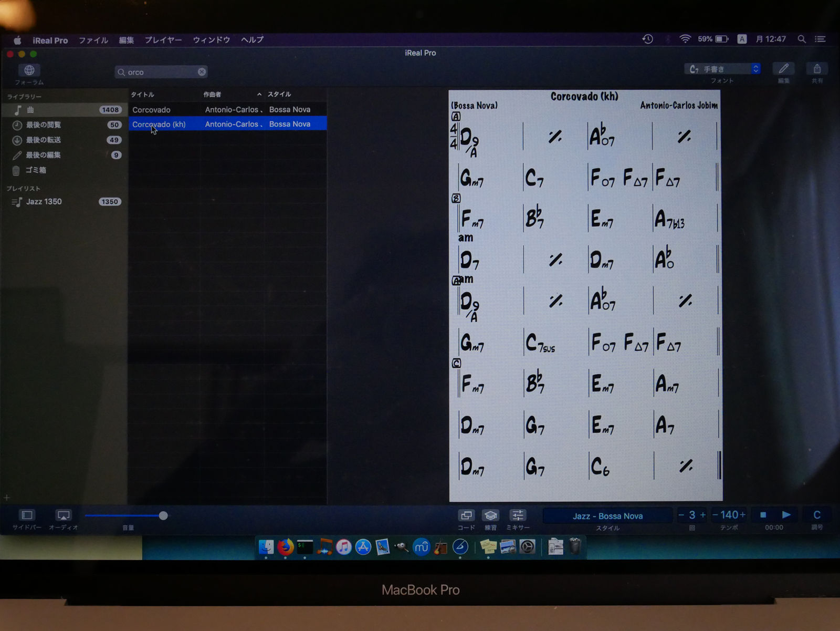The height and width of the screenshot is (631, 840).
Task: Open the chord font dropdown
Action: point(722,69)
